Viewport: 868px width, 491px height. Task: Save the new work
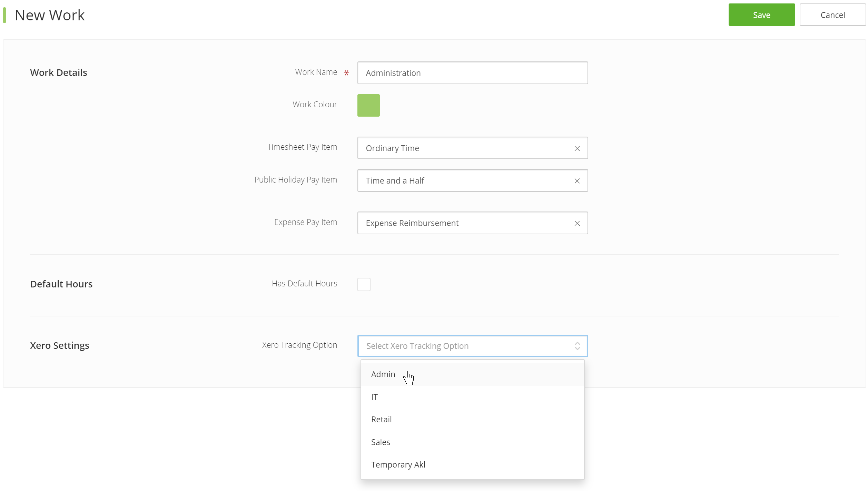761,15
